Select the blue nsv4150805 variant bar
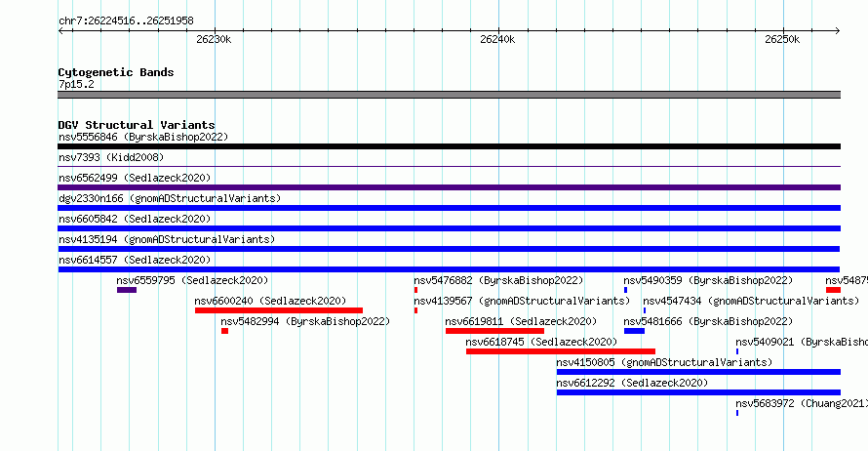Viewport: 868px width, 451px height. click(698, 372)
